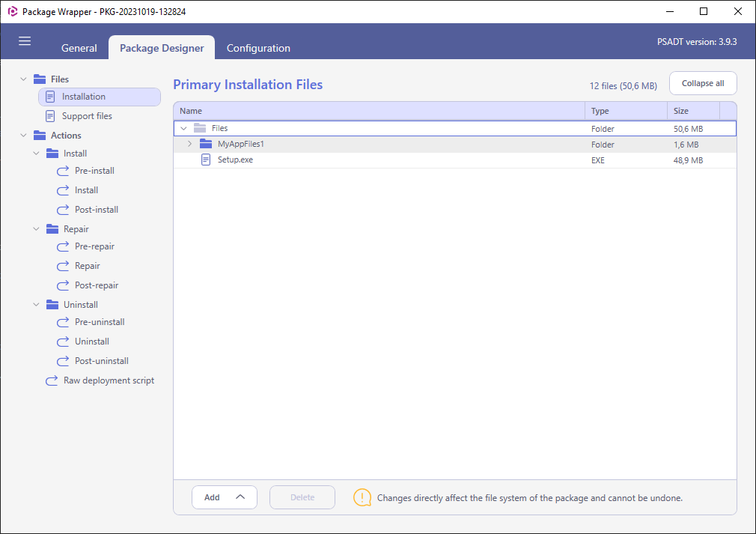This screenshot has height=534, width=756.
Task: Click the Uninstall folder icon
Action: (52, 304)
